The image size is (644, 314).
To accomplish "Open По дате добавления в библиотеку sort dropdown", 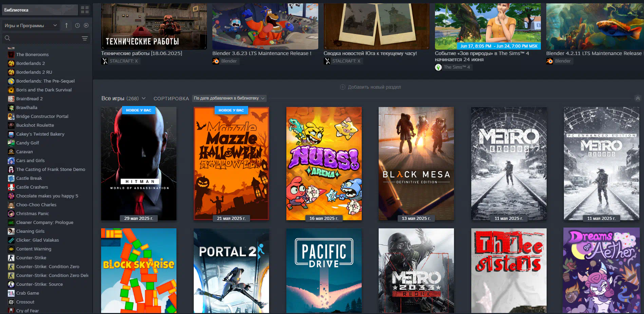I will pyautogui.click(x=229, y=98).
